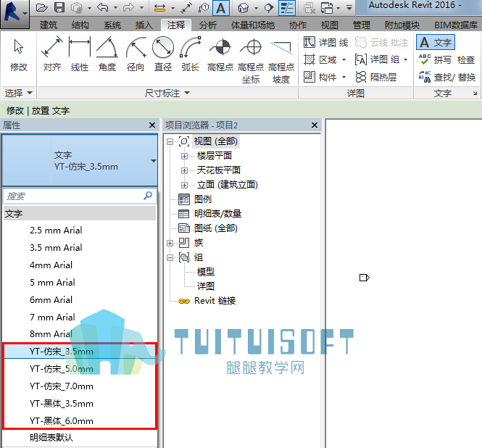Open the Revit application menu button
This screenshot has width=482, height=448.
click(x=14, y=14)
